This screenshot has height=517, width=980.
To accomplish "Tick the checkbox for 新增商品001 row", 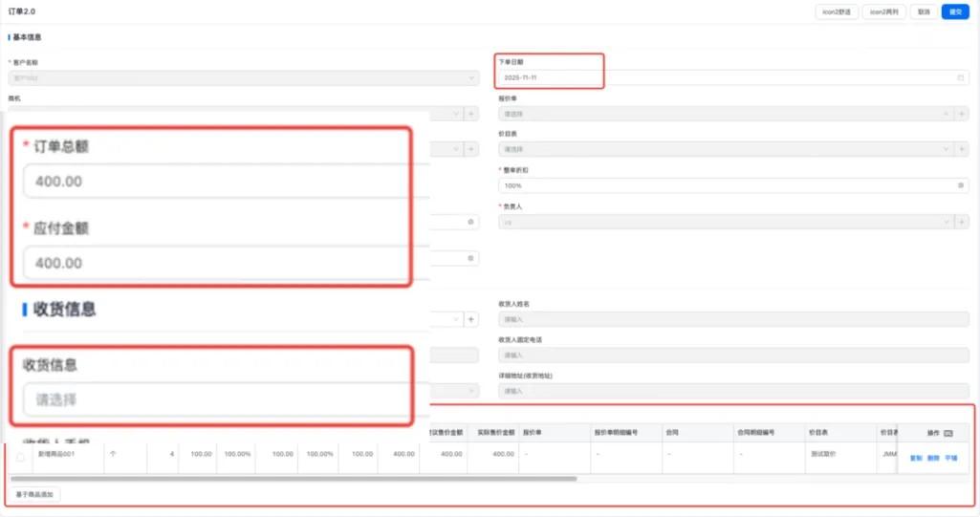I will (21, 458).
